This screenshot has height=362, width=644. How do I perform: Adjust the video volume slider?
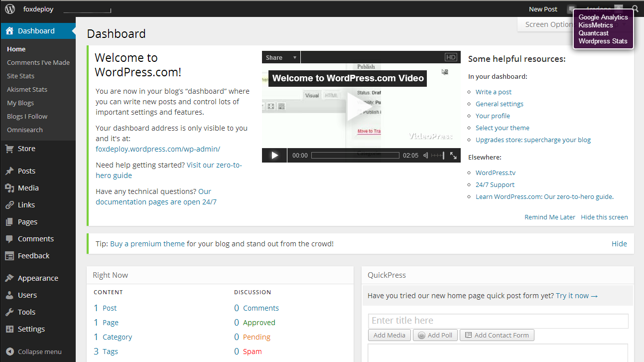[438, 155]
